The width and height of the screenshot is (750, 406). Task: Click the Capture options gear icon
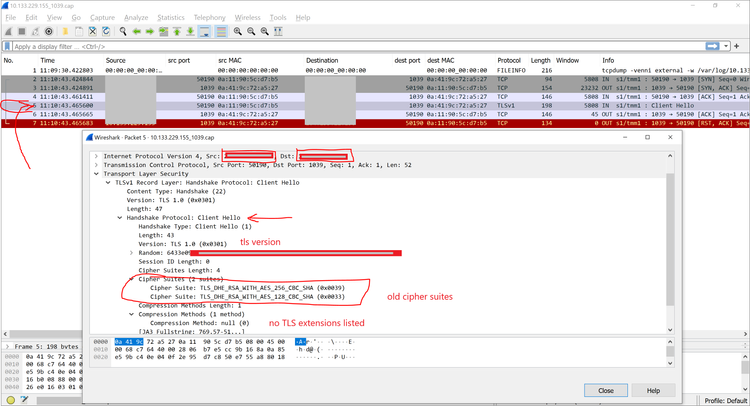[49, 31]
